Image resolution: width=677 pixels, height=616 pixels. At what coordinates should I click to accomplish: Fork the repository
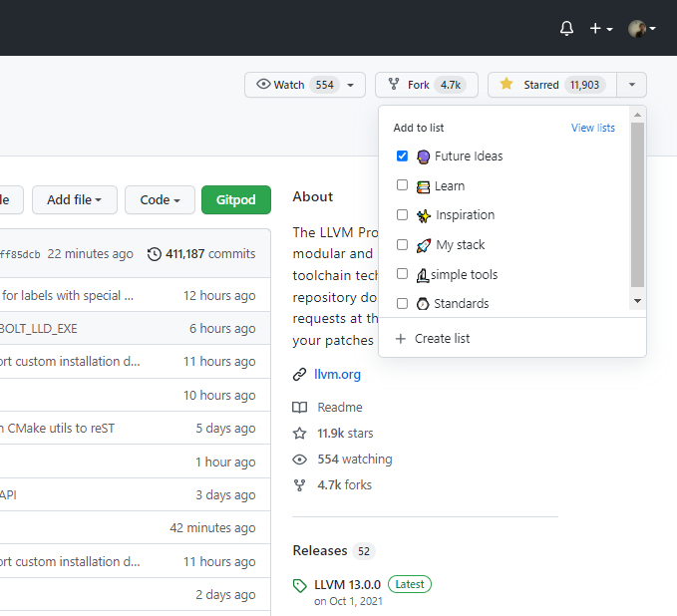point(427,85)
